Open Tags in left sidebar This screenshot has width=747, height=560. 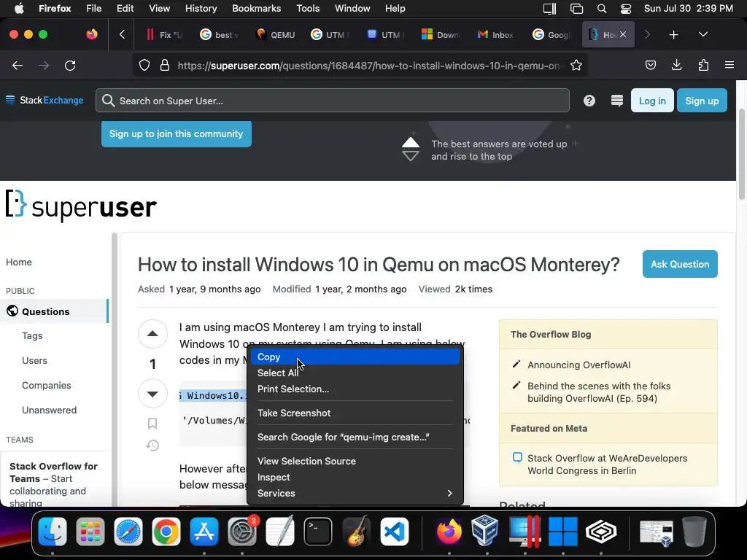(x=32, y=335)
